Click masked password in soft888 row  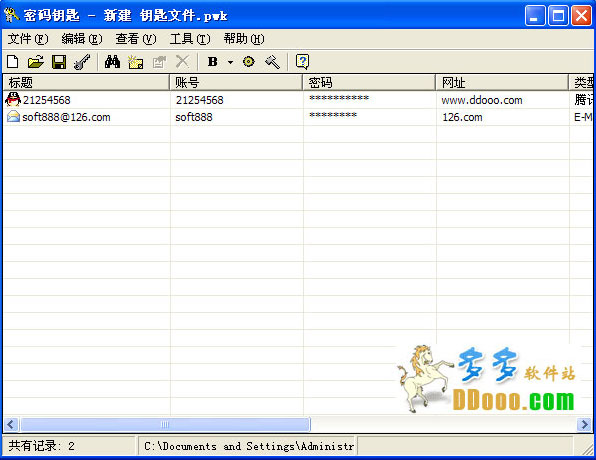[333, 115]
